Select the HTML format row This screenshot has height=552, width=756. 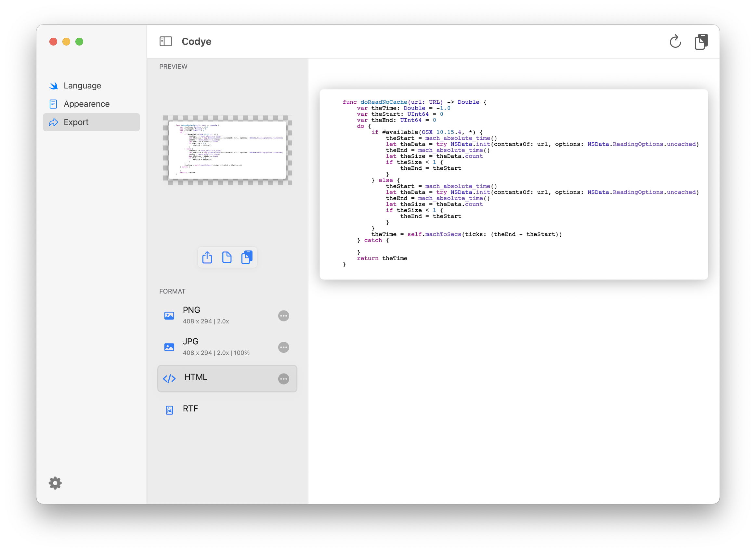(227, 379)
